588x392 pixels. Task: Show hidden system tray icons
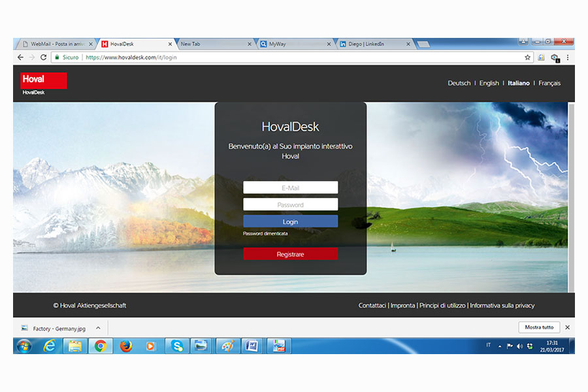[500, 346]
